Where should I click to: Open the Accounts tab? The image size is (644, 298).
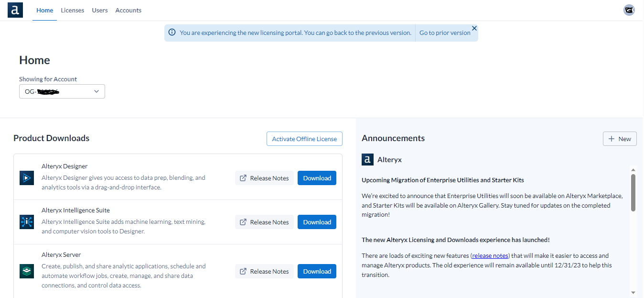point(129,10)
